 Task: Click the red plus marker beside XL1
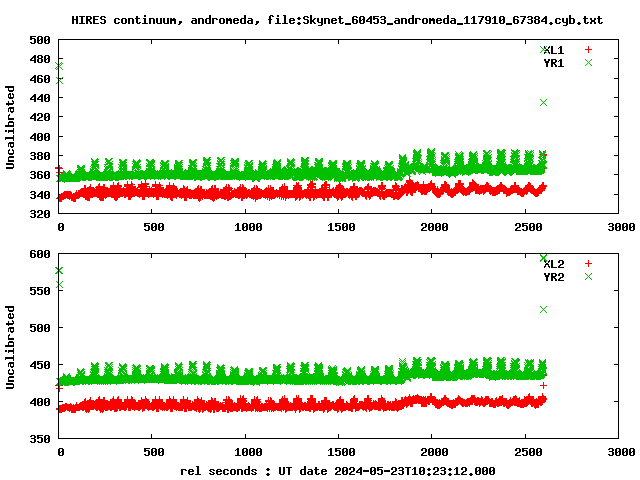coord(588,50)
